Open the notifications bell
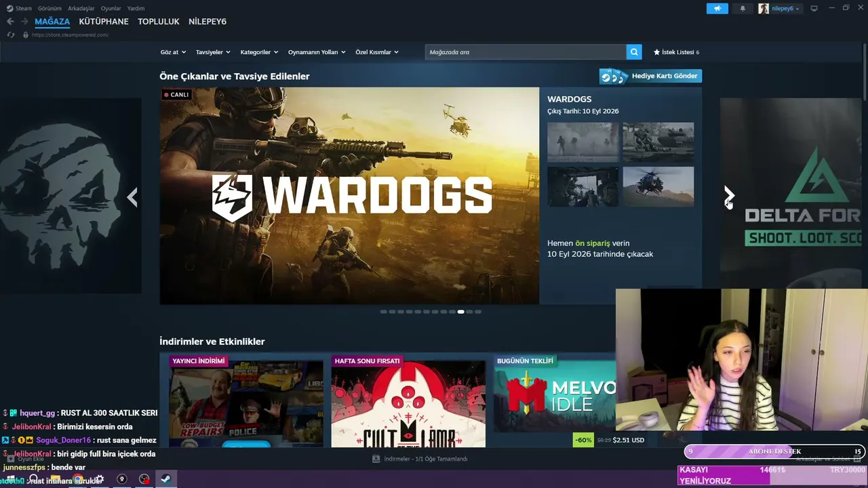Image resolution: width=868 pixels, height=488 pixels. [x=743, y=8]
